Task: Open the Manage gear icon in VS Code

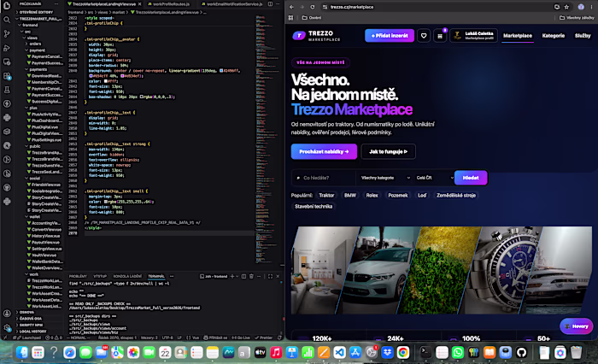Action: pos(7,327)
